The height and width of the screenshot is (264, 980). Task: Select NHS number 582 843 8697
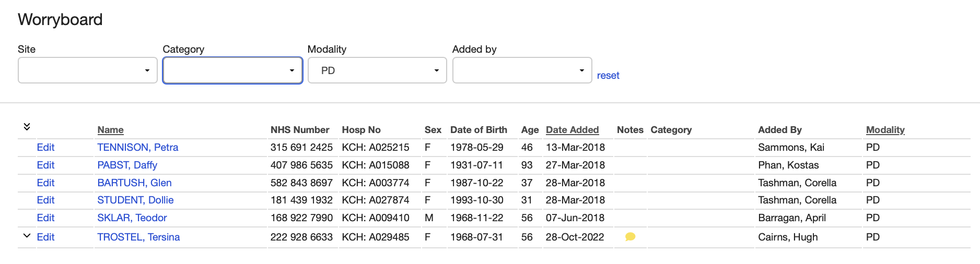point(301,183)
